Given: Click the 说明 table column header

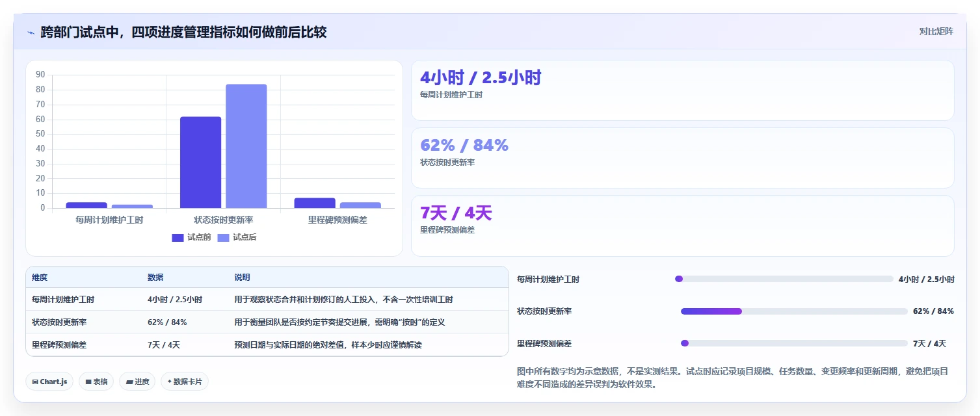Looking at the screenshot, I should tap(242, 278).
